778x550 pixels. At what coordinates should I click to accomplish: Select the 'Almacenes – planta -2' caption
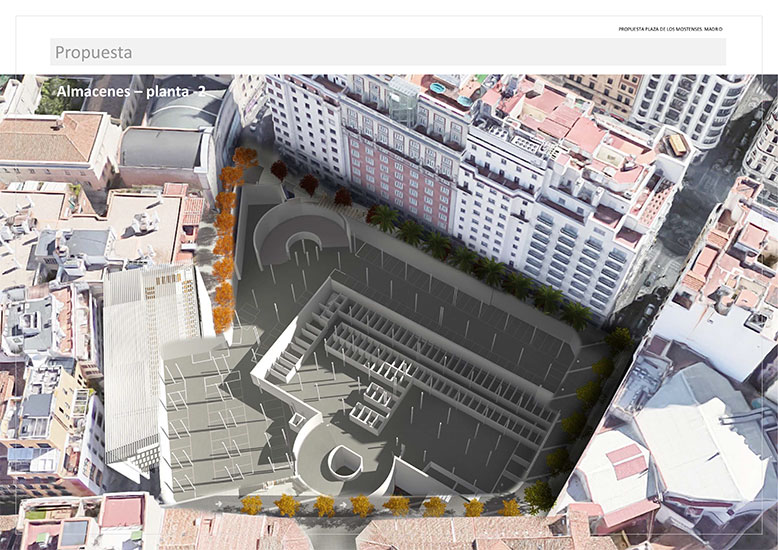[131, 92]
